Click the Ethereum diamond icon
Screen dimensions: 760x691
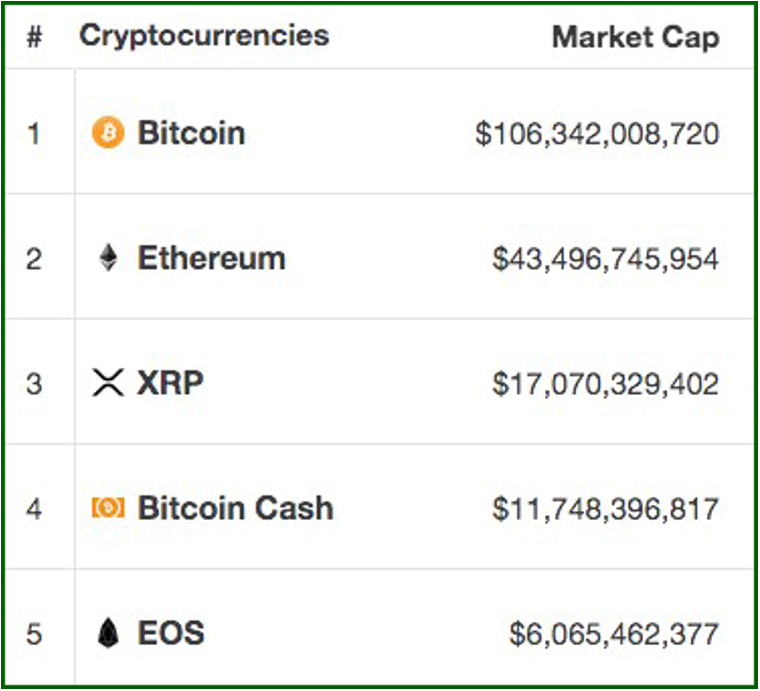point(108,257)
